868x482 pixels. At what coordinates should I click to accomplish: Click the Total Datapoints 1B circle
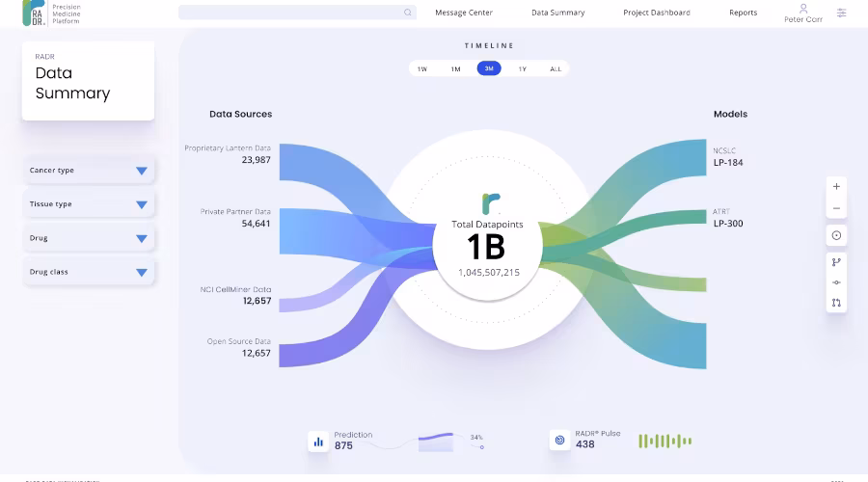click(x=487, y=247)
